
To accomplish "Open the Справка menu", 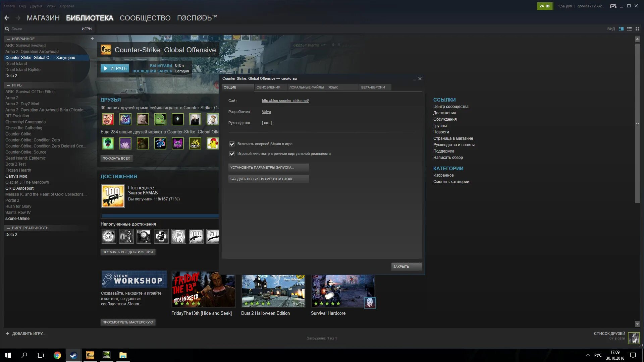I will click(67, 6).
